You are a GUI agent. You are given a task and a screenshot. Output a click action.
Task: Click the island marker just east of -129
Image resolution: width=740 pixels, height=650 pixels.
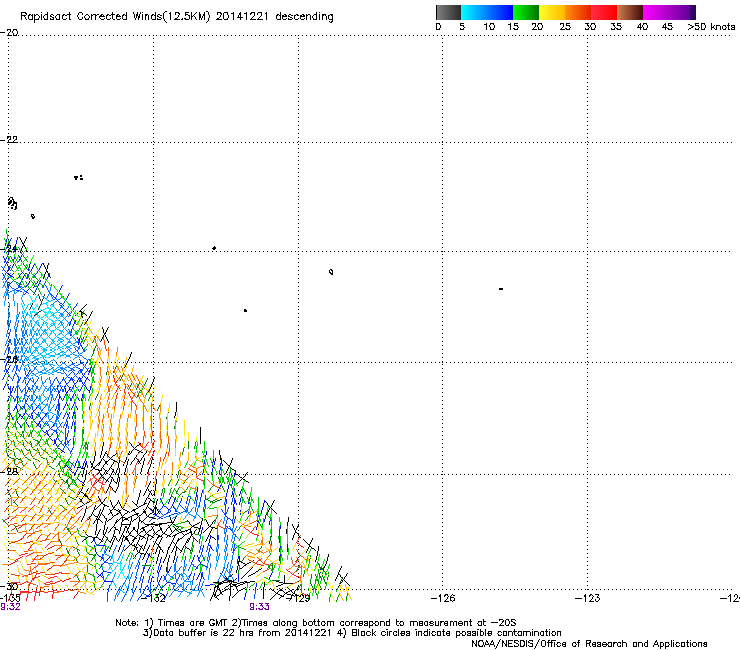point(331,272)
